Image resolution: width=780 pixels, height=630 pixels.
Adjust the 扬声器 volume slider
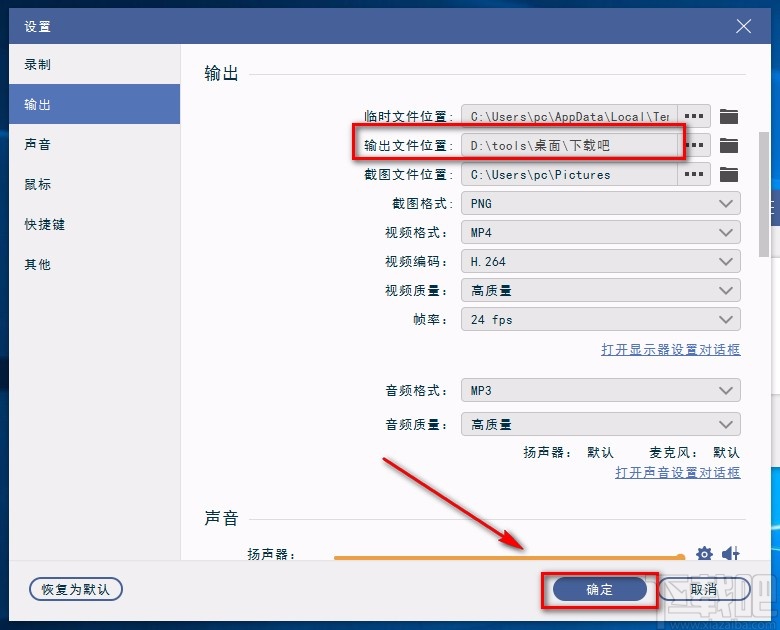coord(509,557)
